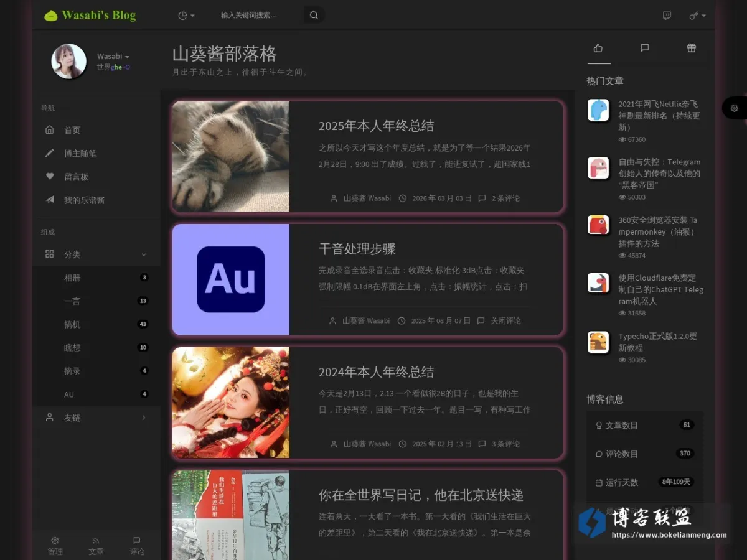Open post 干音处理步骤
The width and height of the screenshot is (747, 560).
click(357, 249)
